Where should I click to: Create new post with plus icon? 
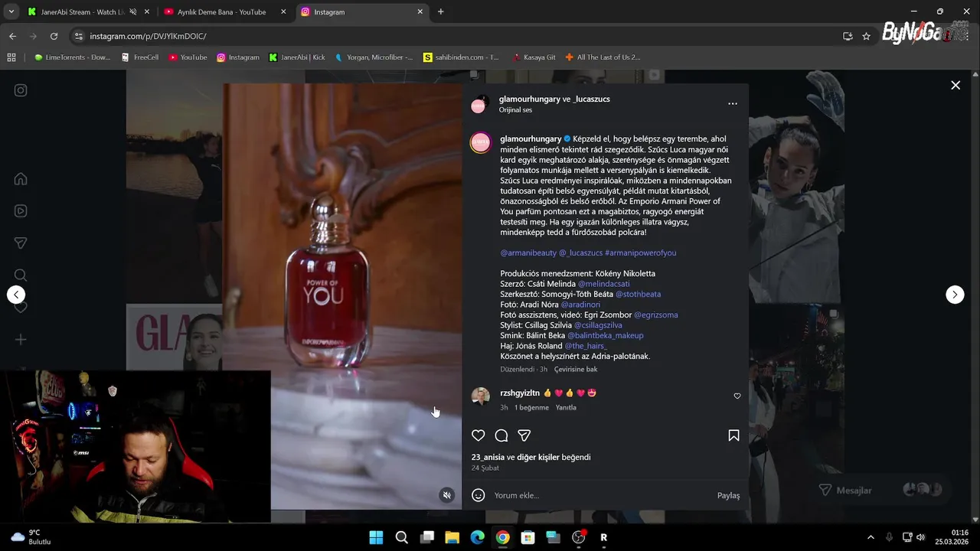pyautogui.click(x=21, y=340)
